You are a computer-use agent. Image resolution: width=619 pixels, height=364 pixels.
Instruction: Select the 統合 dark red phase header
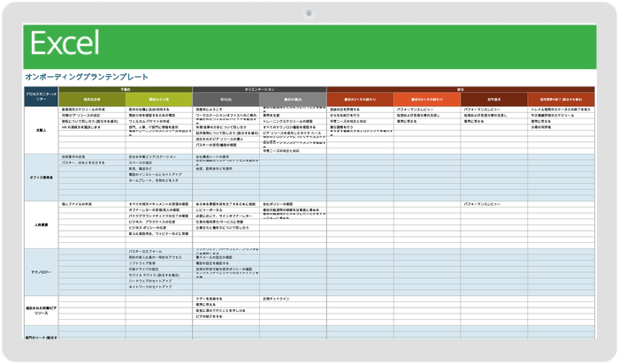coord(460,89)
